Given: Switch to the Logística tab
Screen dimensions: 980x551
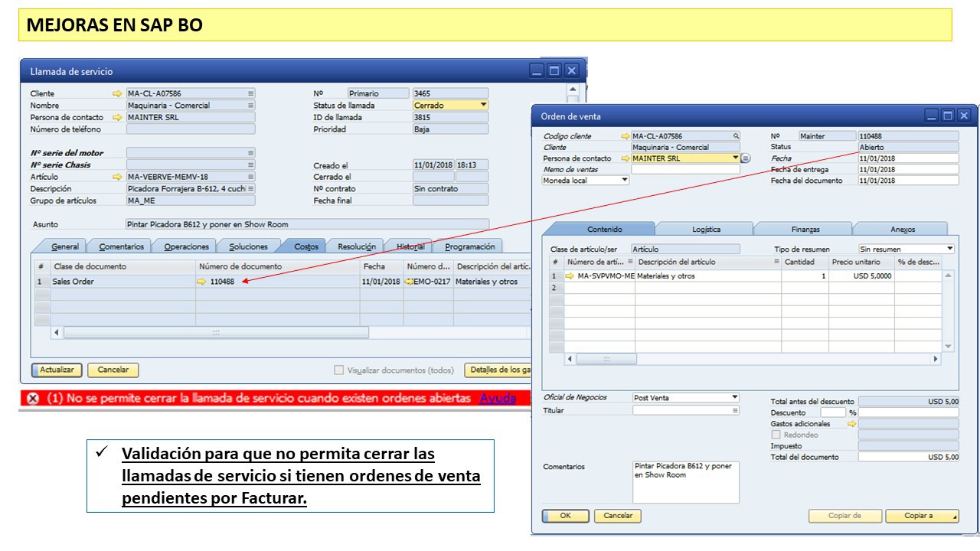Looking at the screenshot, I should pyautogui.click(x=706, y=229).
